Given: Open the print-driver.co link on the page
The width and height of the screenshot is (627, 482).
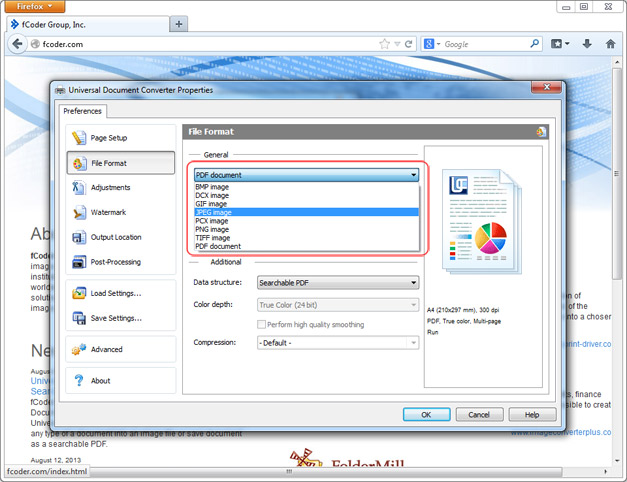Looking at the screenshot, I should [588, 344].
